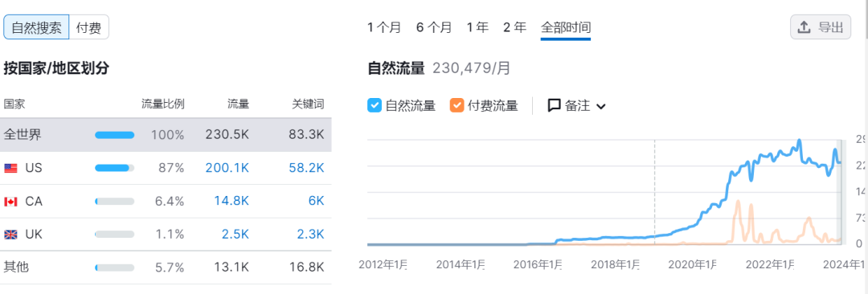
Task: Click the UK country label
Action: tap(34, 235)
